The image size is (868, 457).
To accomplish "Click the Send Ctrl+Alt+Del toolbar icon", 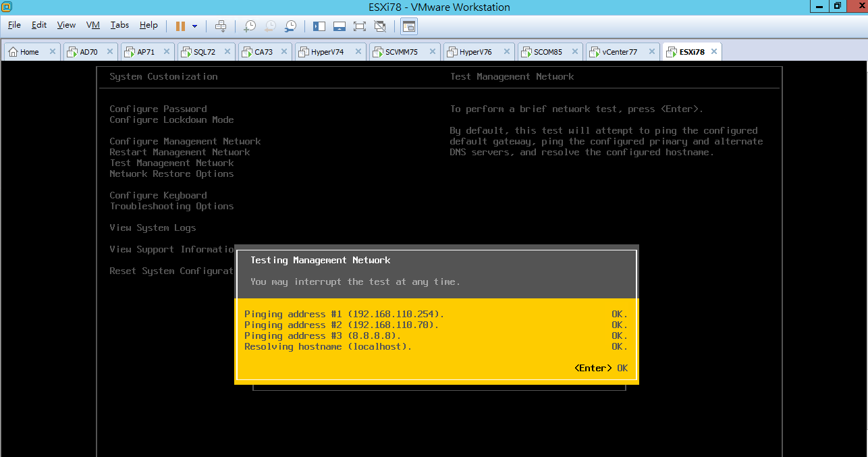I will [x=221, y=26].
